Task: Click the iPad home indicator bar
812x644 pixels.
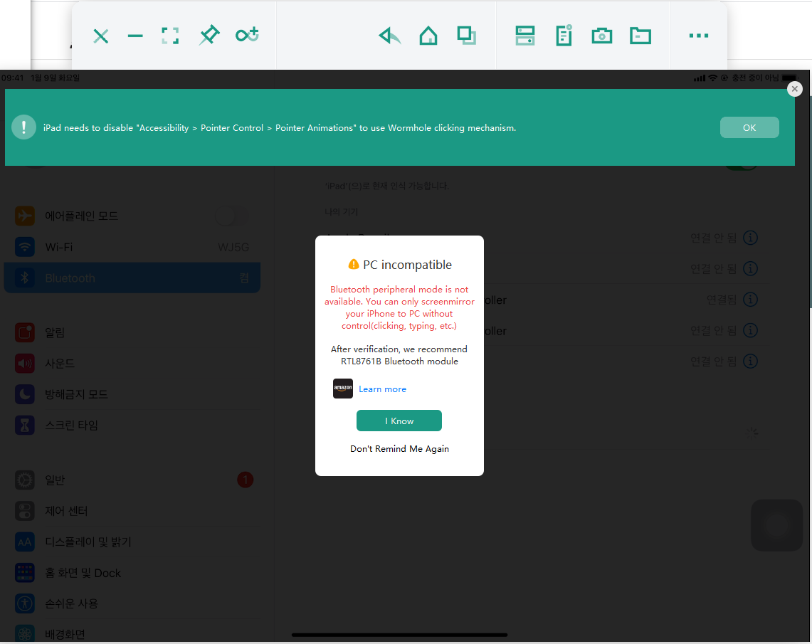Action: coord(399,635)
